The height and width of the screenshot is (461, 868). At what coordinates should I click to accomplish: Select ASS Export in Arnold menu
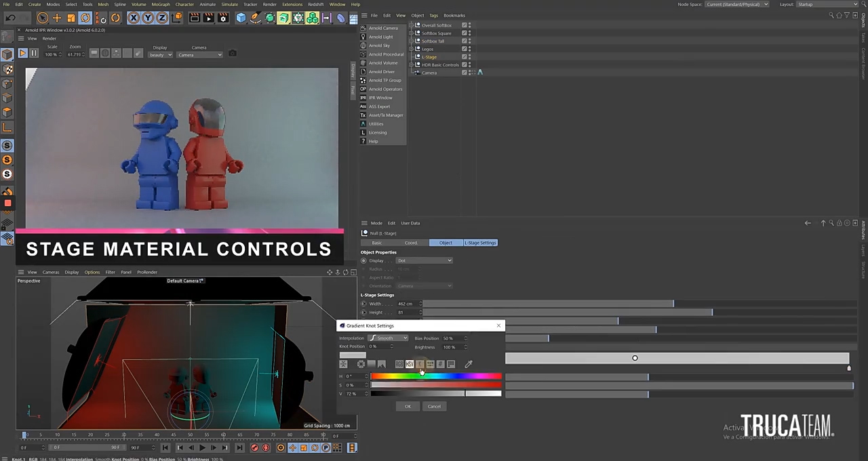[379, 106]
